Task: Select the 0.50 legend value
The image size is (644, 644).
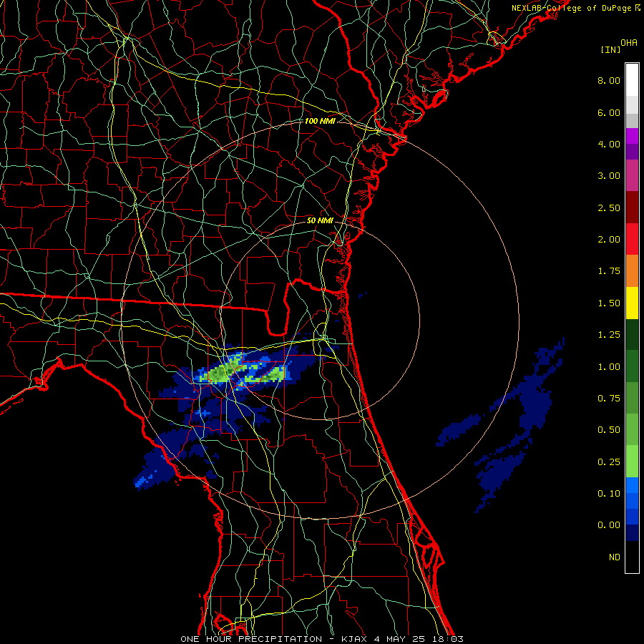Action: coord(609,430)
